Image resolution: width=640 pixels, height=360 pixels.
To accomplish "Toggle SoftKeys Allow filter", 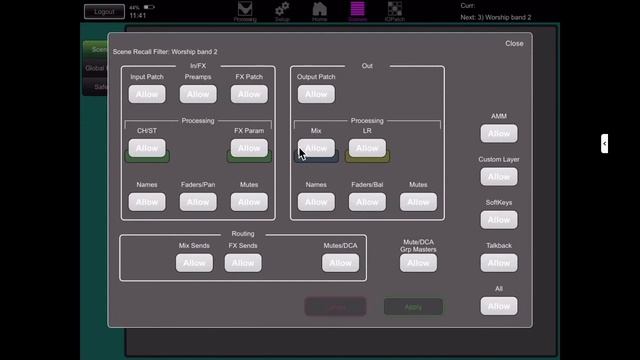I will 499,220.
